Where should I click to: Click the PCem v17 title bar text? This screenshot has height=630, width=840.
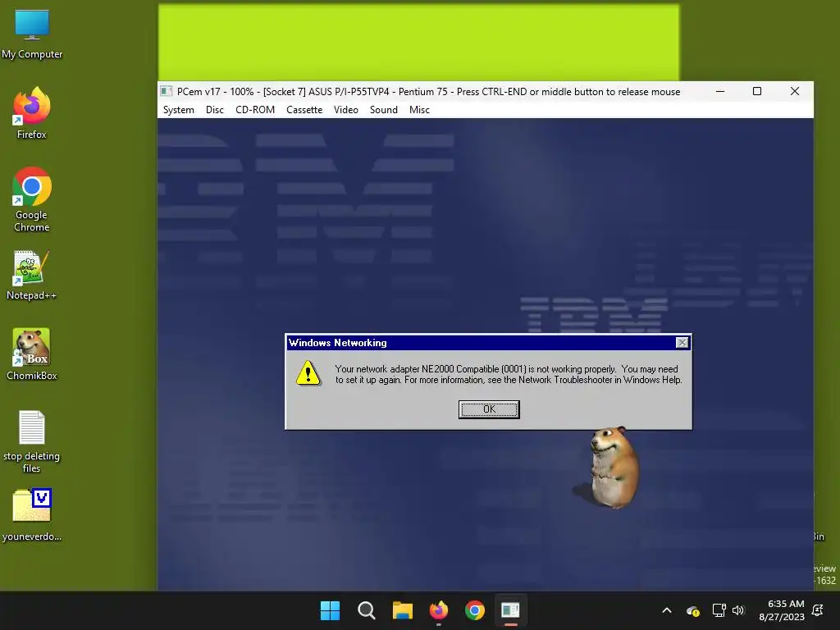pyautogui.click(x=428, y=92)
